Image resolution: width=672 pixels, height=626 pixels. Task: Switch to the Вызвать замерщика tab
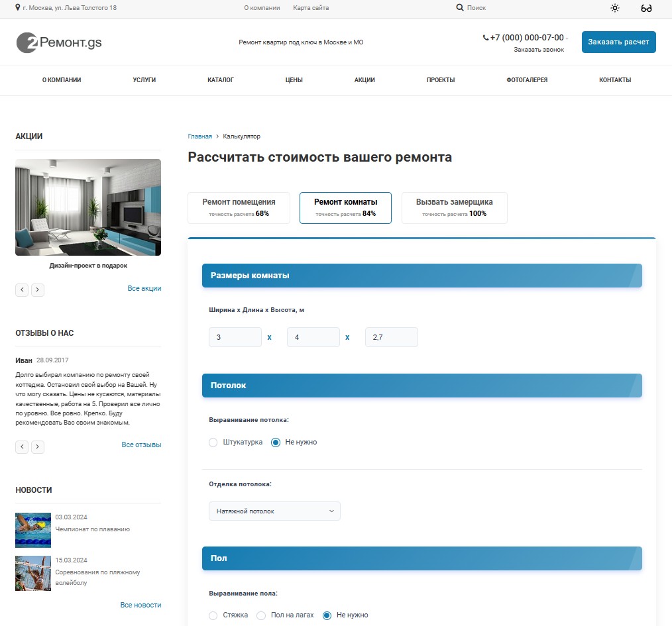pos(454,207)
